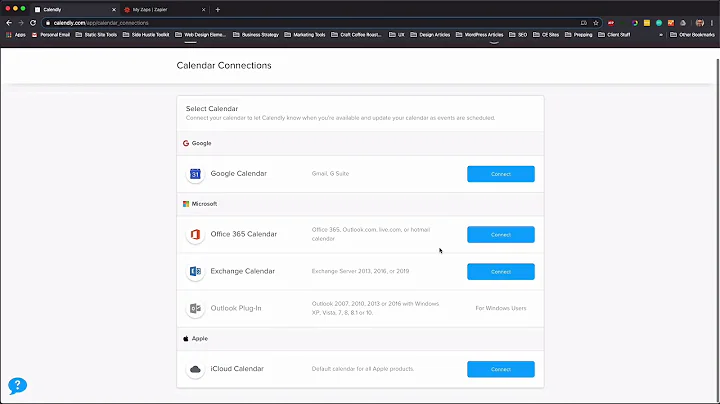Click the orange extension icon
The height and width of the screenshot is (404, 720).
point(671,22)
